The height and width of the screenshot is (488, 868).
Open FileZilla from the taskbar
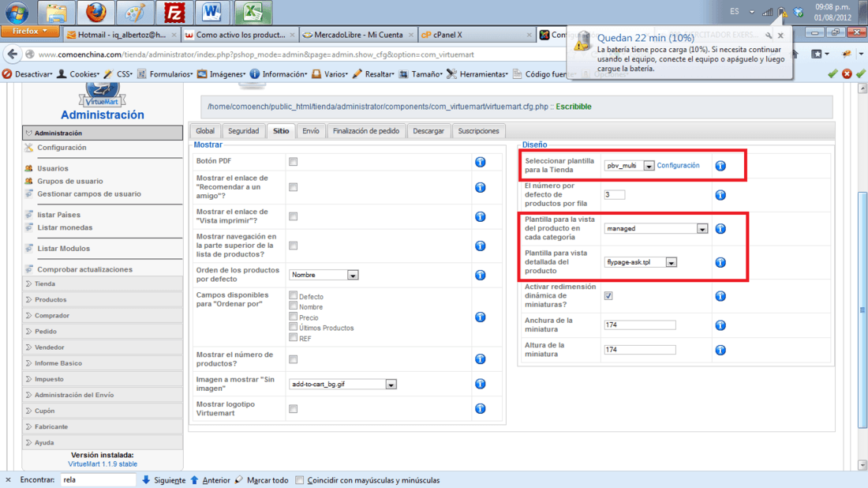point(174,12)
